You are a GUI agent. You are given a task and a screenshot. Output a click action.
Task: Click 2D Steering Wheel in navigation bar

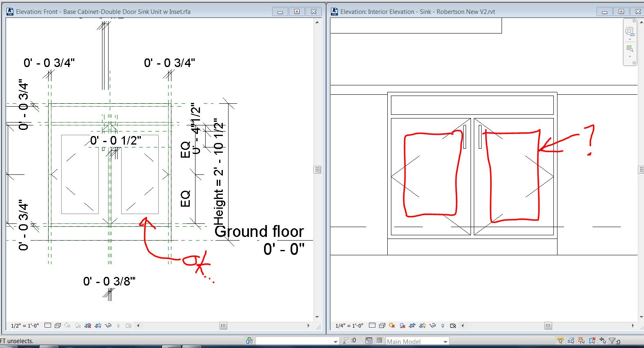coord(629,31)
